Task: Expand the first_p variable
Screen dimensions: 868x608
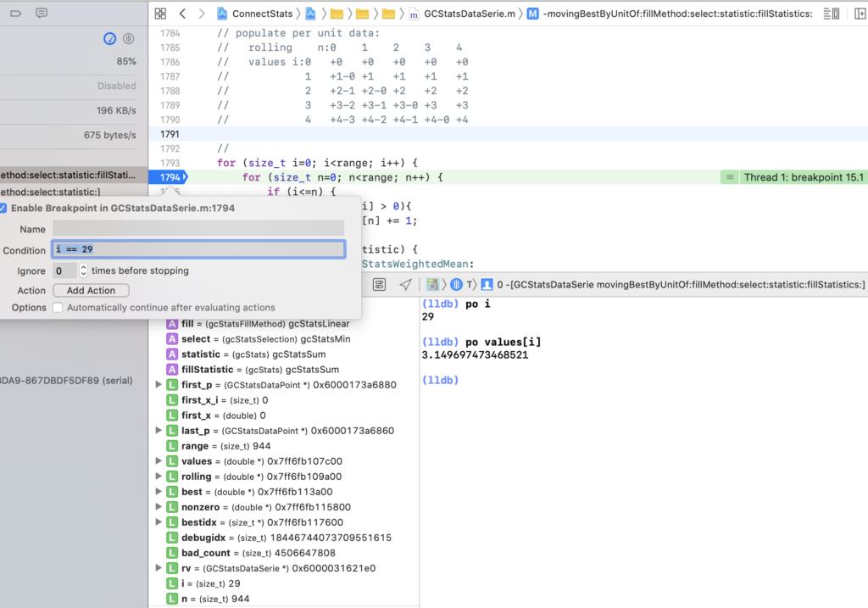Action: (159, 385)
